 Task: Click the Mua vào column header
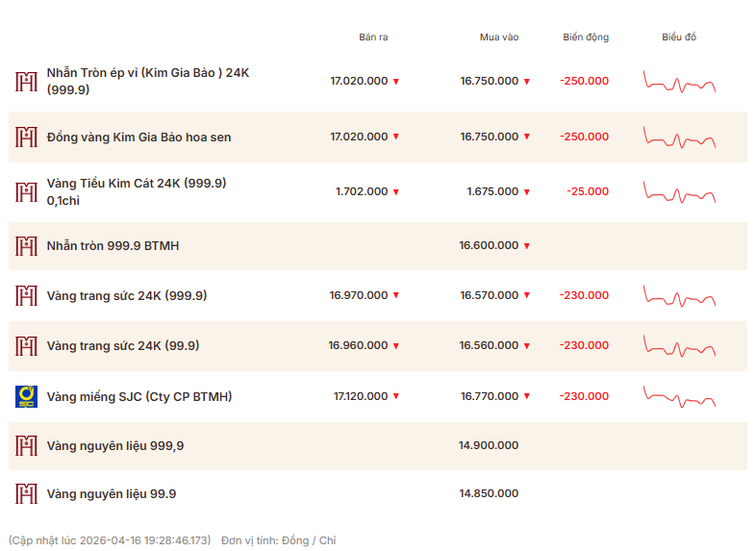coord(499,38)
